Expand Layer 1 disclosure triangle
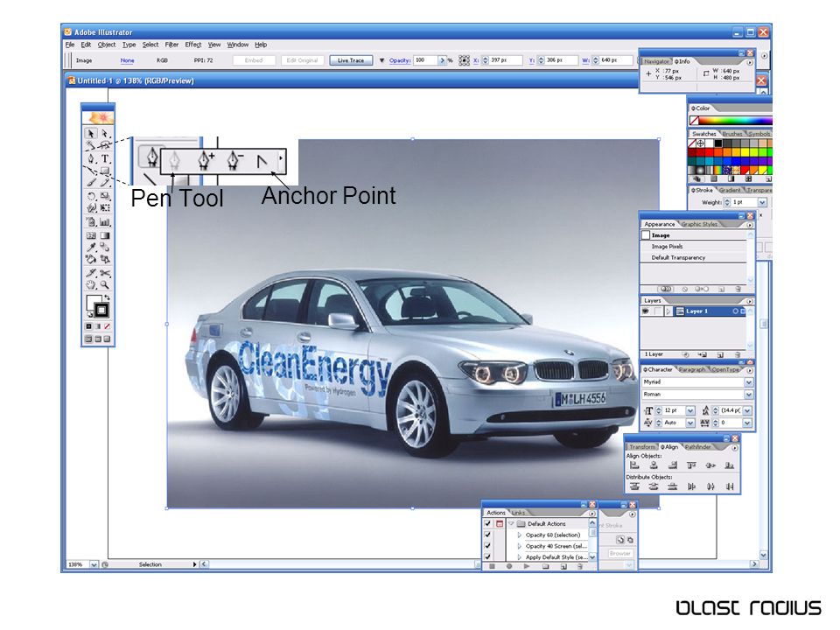Image resolution: width=840 pixels, height=630 pixels. pos(668,311)
